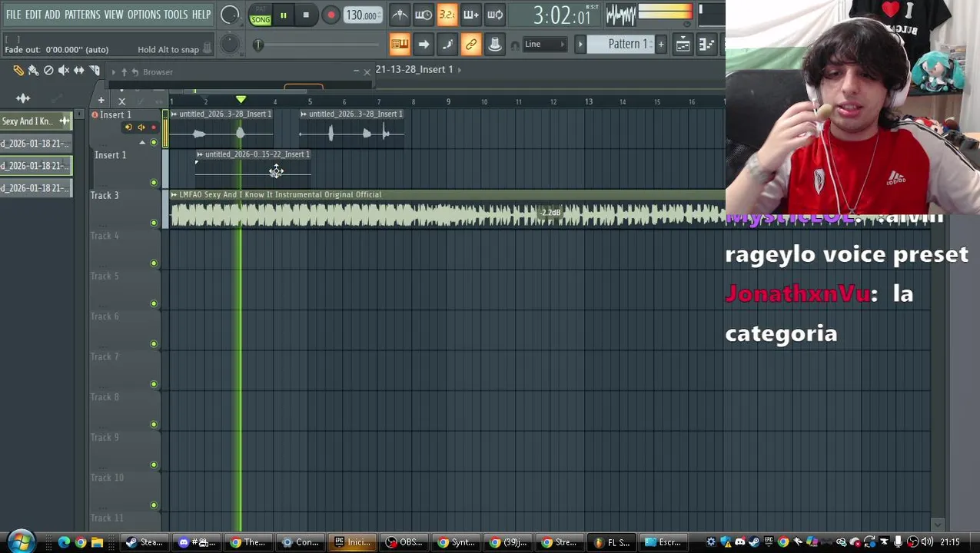The height and width of the screenshot is (553, 980).
Task: Open the Windows Start button
Action: tap(21, 542)
